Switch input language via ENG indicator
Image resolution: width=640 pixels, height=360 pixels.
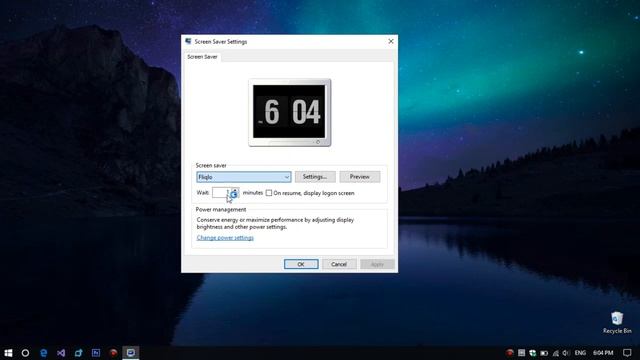580,353
